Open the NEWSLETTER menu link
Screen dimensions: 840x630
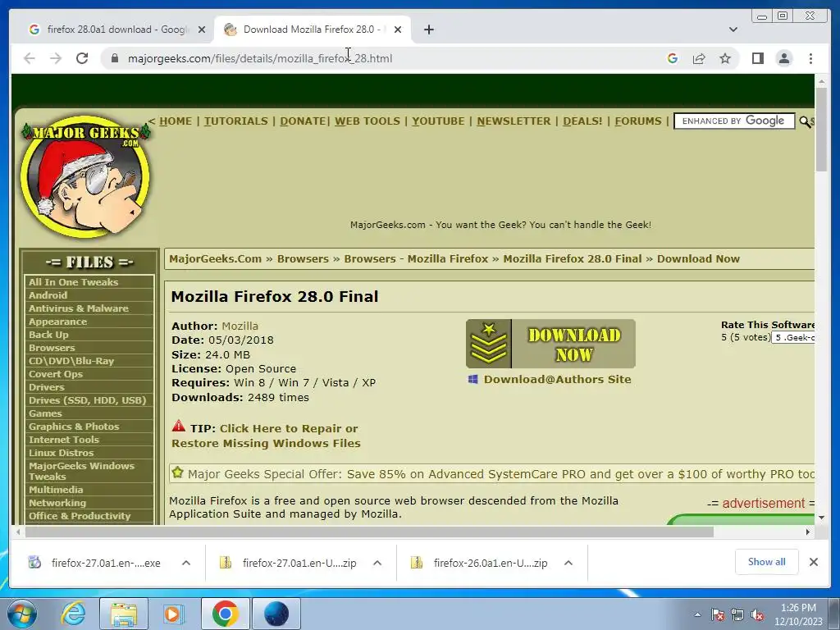(514, 121)
